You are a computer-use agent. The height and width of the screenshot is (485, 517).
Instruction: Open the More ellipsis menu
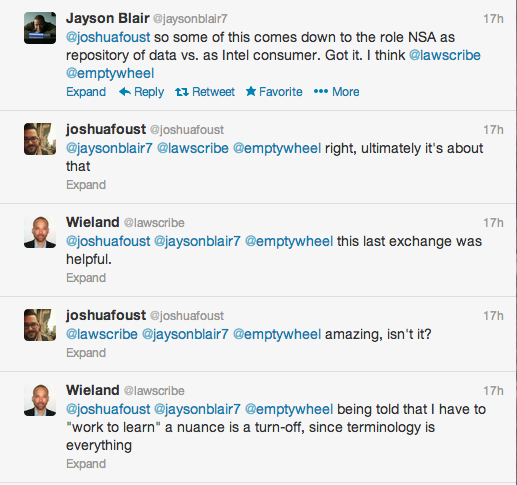tap(321, 91)
